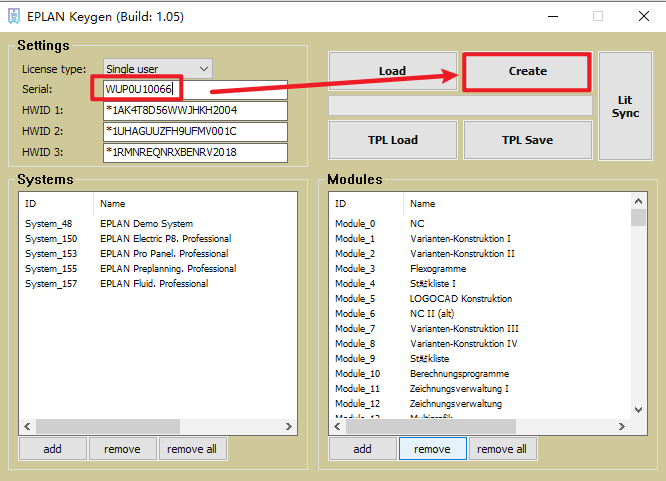This screenshot has width=666, height=481.
Task: Click the Create button
Action: 527,71
